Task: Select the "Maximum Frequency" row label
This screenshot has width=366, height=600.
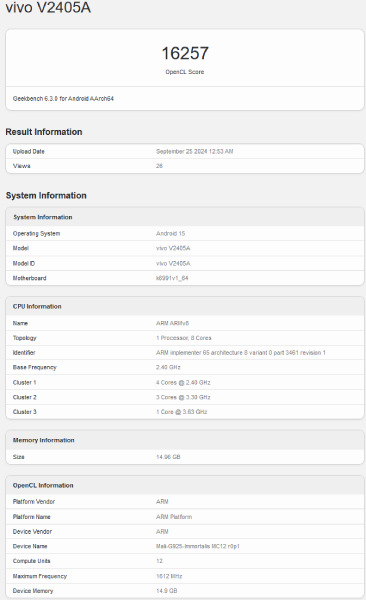Action: pyautogui.click(x=40, y=576)
